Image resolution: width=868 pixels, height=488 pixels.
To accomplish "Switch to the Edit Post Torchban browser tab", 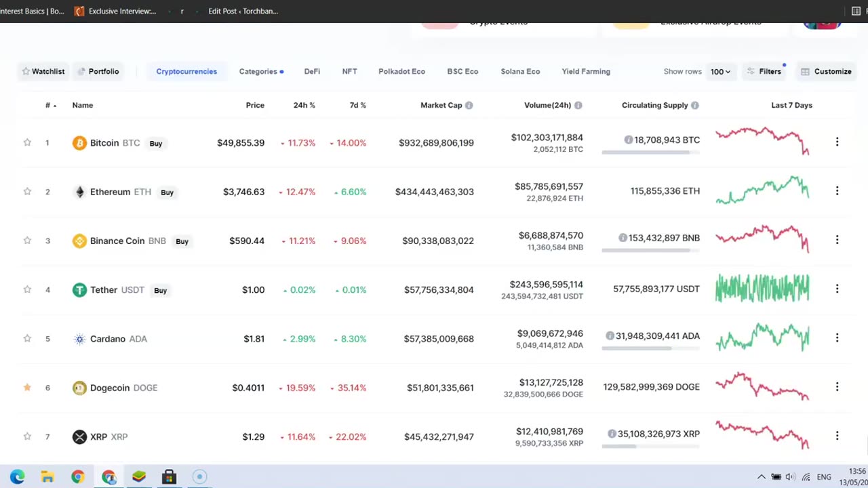I will click(x=243, y=11).
